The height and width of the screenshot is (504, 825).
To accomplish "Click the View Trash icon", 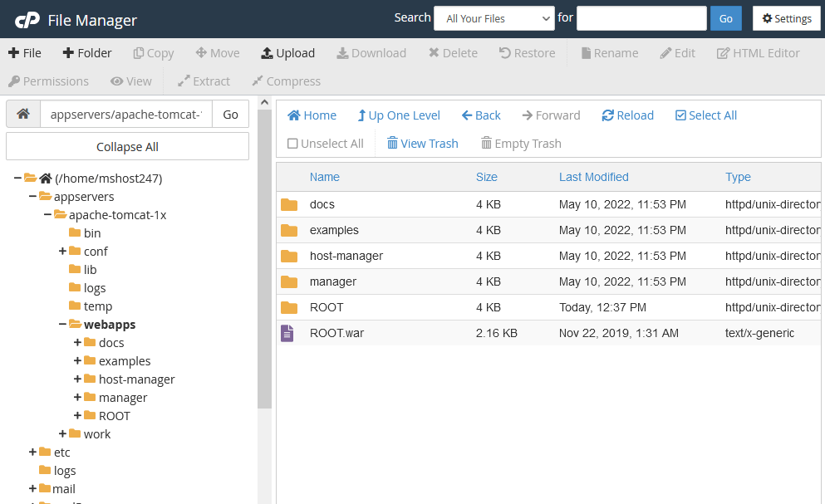I will coord(422,144).
